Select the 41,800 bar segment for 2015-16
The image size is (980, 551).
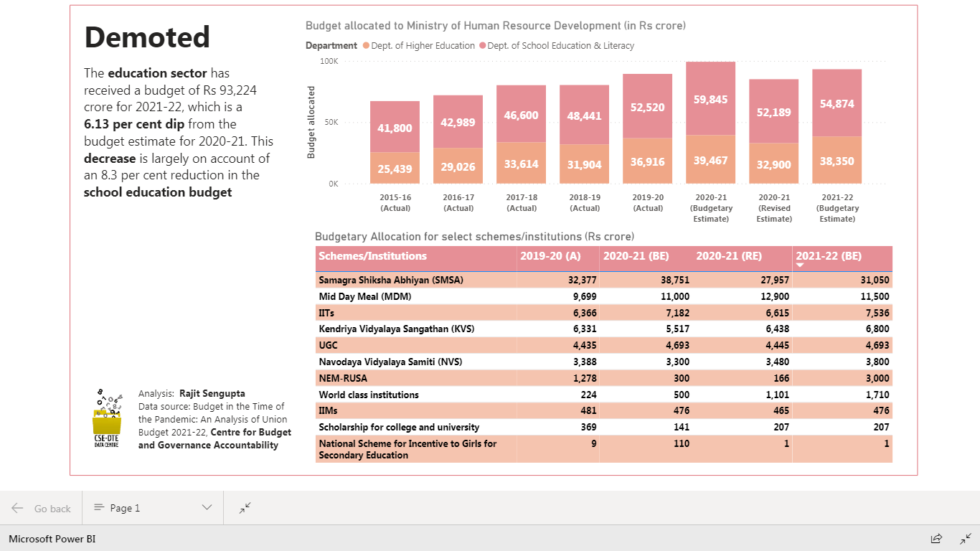pos(395,127)
